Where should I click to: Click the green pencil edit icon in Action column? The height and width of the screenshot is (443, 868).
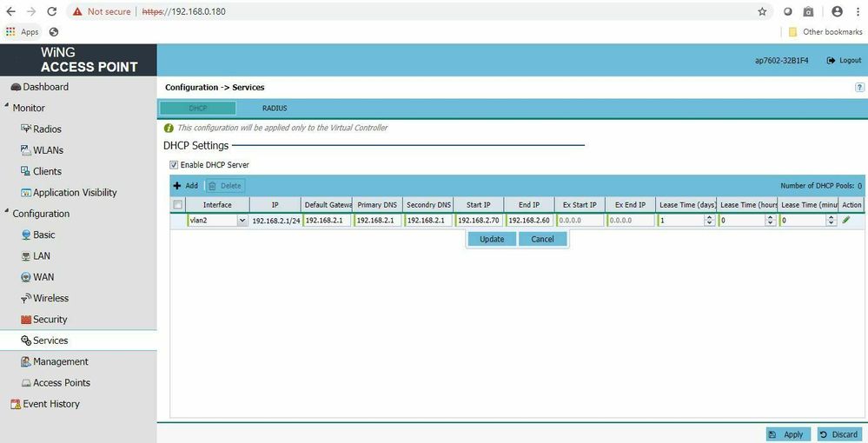click(x=846, y=221)
